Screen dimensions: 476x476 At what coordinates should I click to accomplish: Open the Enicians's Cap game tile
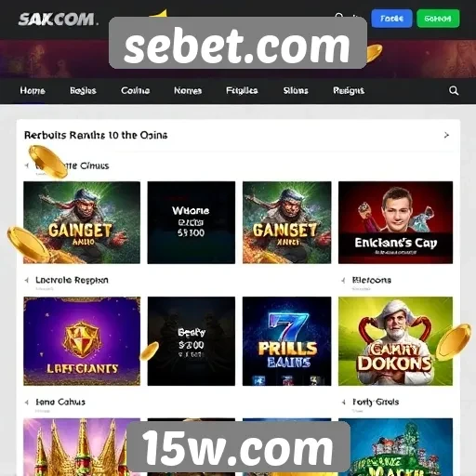pyautogui.click(x=395, y=222)
